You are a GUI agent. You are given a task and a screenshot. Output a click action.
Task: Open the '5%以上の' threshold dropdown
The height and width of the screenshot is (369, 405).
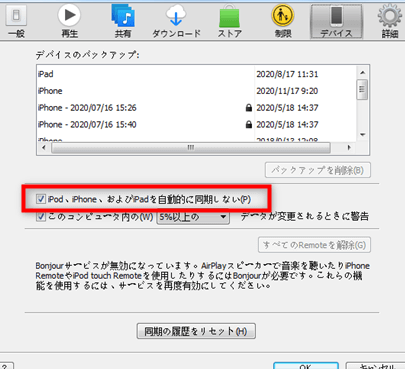193,217
